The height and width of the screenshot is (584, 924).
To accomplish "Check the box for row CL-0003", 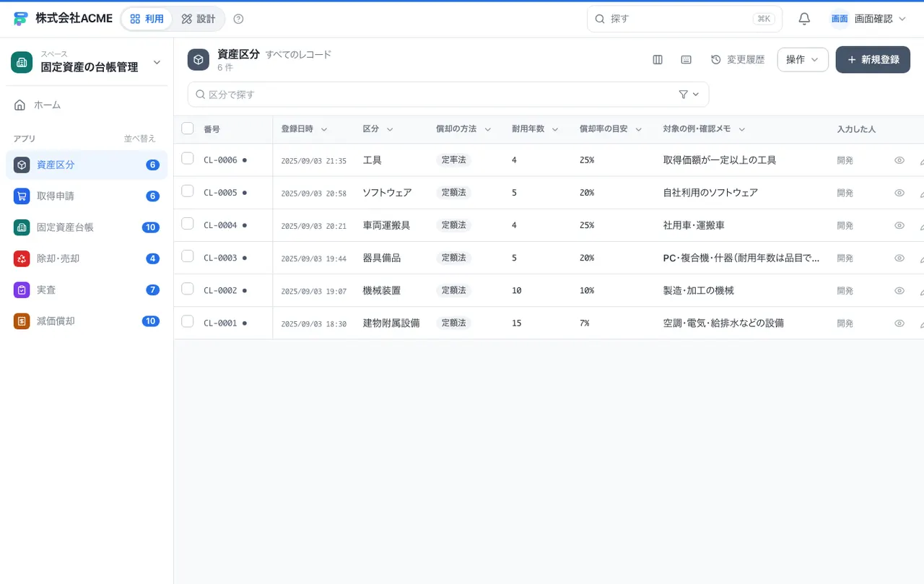I will tap(188, 256).
